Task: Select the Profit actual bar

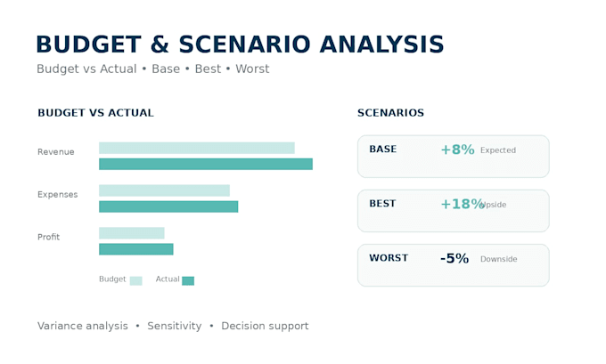Action: 136,249
